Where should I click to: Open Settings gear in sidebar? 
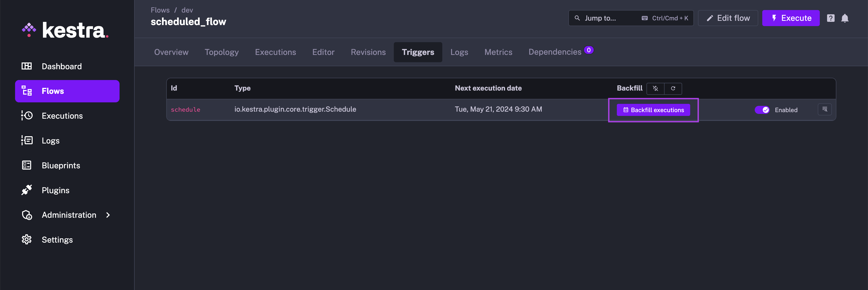[x=57, y=240]
